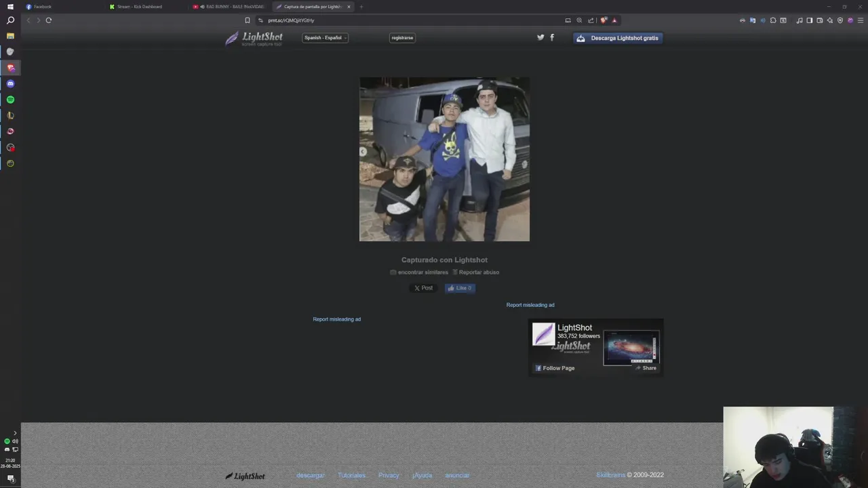
Task: Go forward to the next page
Action: coord(39,20)
